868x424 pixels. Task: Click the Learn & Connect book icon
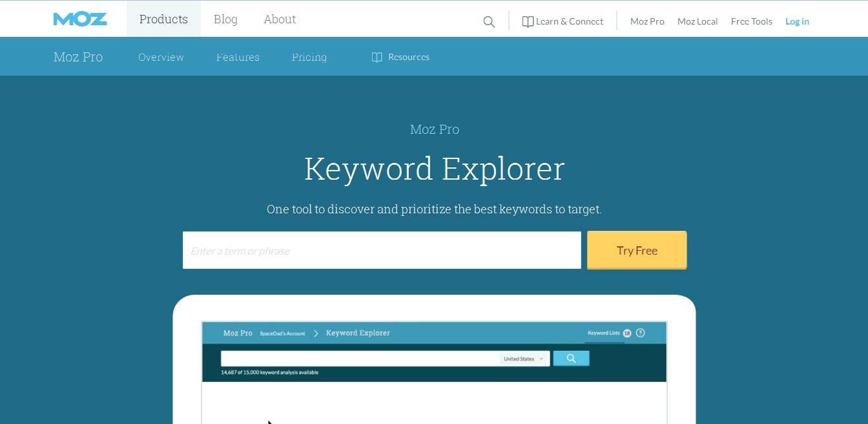(528, 22)
